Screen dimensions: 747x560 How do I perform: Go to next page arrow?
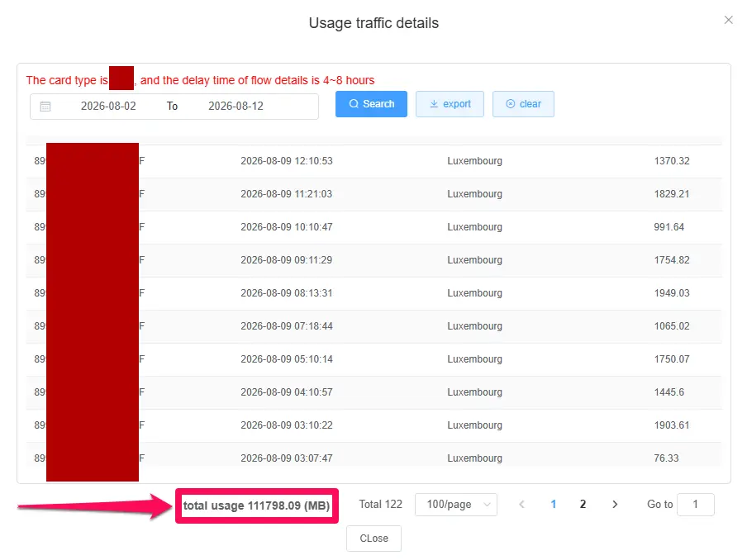(615, 505)
